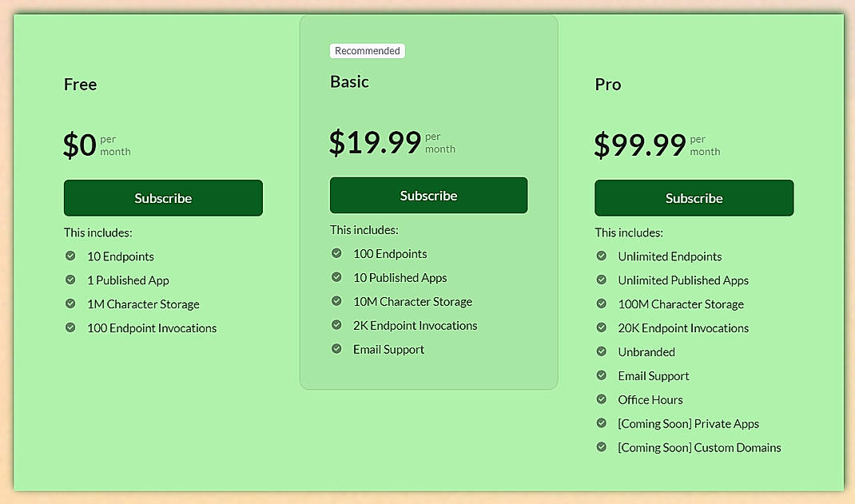This screenshot has width=855, height=504.
Task: Click the checkmark next to Email Support in Basic
Action: [x=336, y=349]
